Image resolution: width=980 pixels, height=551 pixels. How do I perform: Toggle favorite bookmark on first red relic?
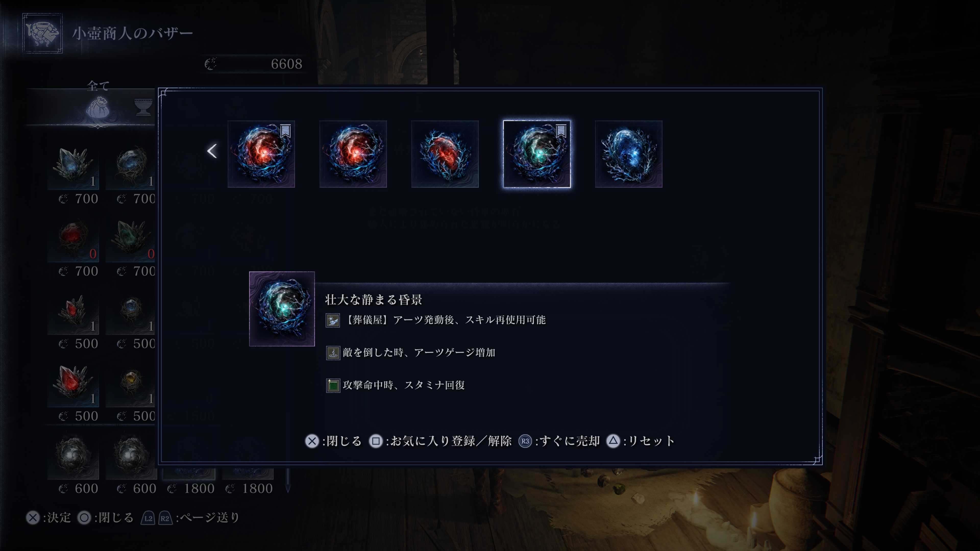[285, 131]
